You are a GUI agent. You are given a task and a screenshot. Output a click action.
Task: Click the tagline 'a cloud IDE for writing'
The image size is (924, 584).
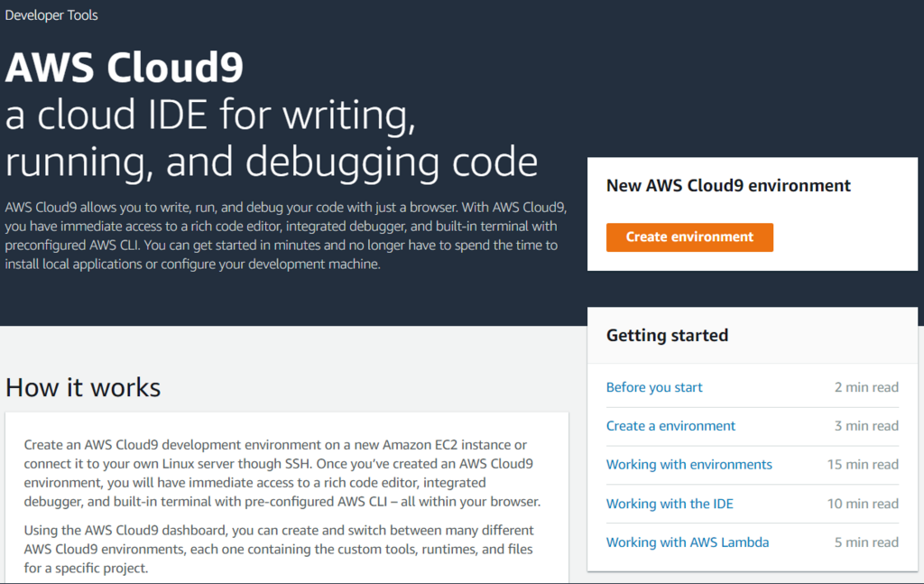click(210, 115)
